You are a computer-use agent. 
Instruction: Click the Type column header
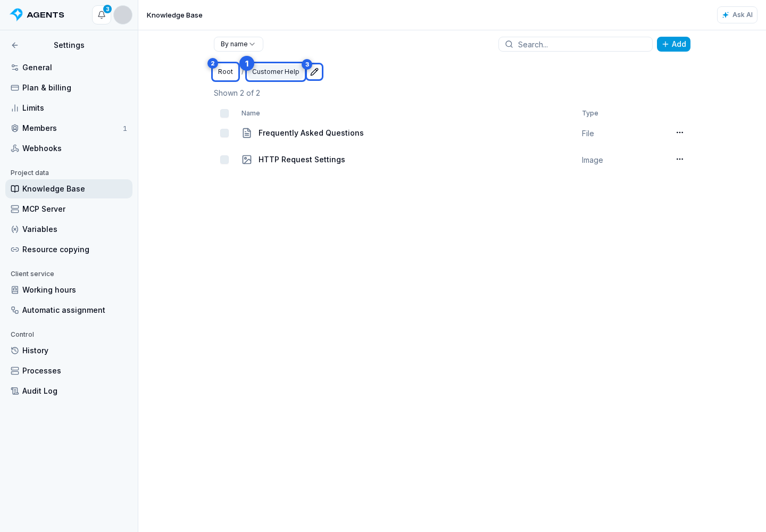pos(590,113)
